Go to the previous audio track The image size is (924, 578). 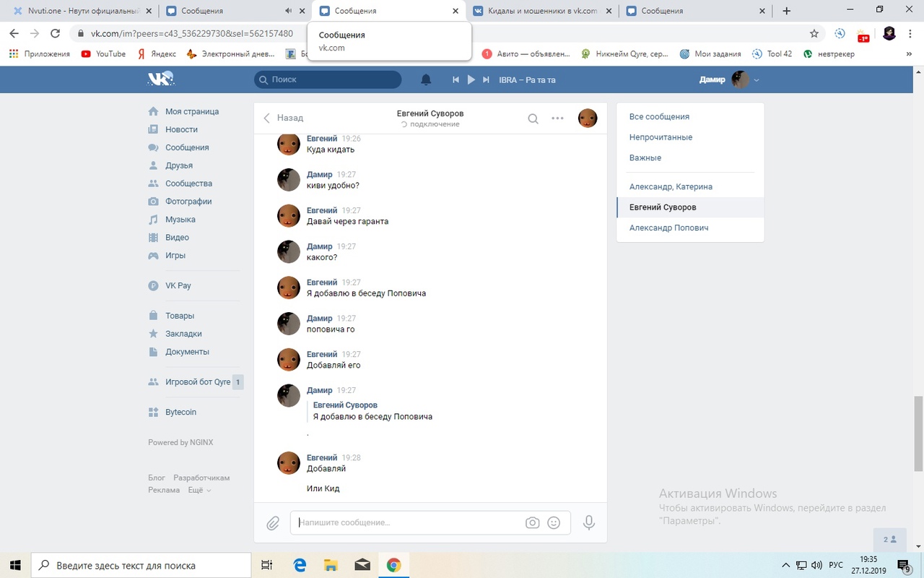coord(456,79)
